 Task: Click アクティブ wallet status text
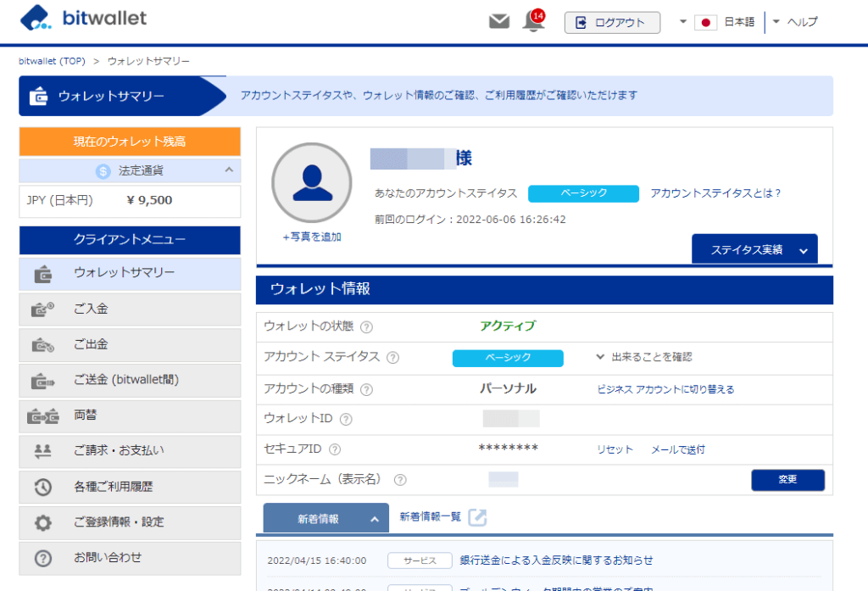(x=508, y=326)
